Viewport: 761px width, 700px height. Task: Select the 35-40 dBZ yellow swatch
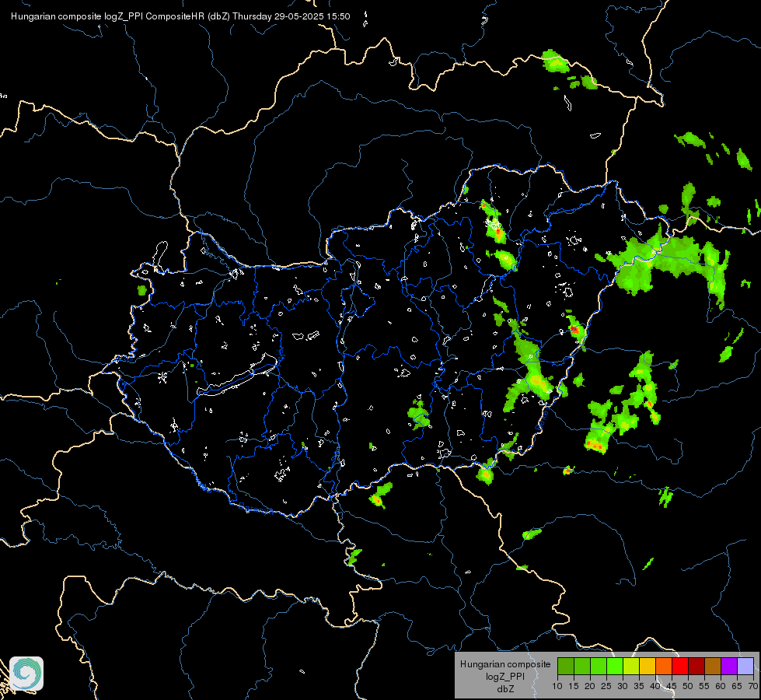coord(648,666)
